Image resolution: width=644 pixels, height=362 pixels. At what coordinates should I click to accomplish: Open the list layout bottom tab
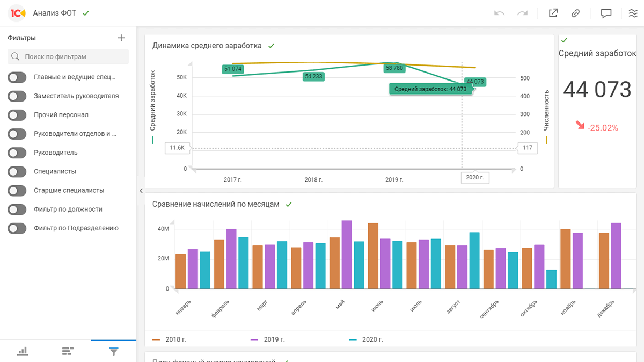tap(68, 351)
